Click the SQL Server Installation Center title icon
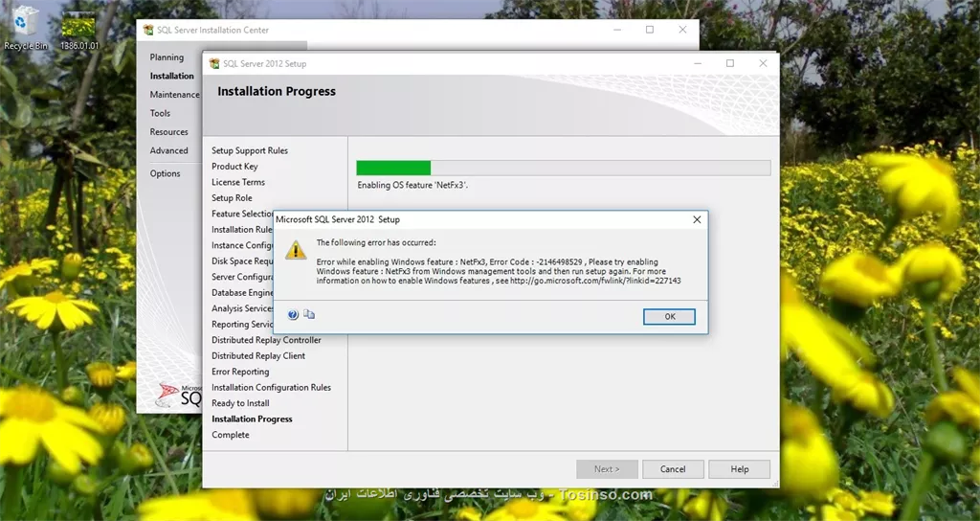This screenshot has height=521, width=980. 148,30
